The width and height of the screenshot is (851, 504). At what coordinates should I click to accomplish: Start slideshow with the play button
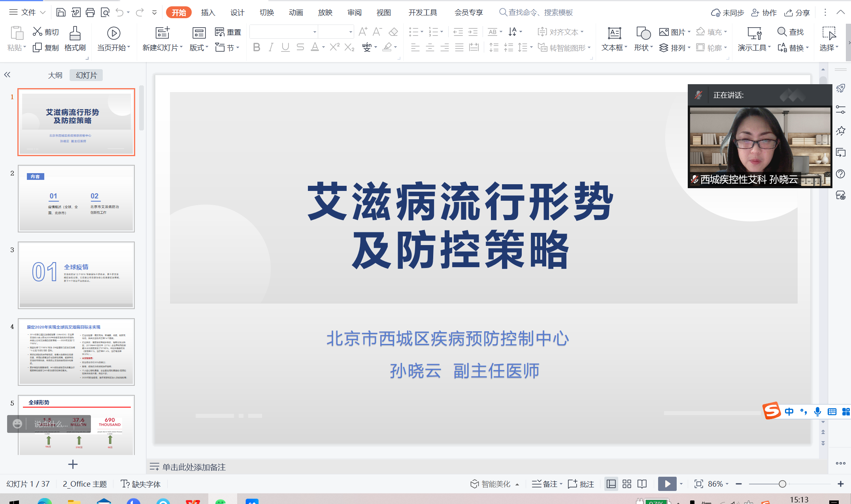(x=667, y=484)
